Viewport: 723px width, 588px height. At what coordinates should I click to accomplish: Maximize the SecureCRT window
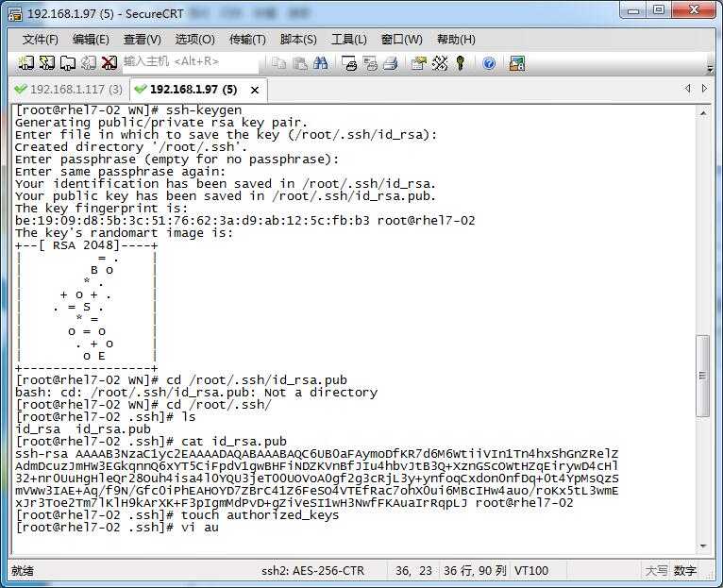click(x=659, y=10)
